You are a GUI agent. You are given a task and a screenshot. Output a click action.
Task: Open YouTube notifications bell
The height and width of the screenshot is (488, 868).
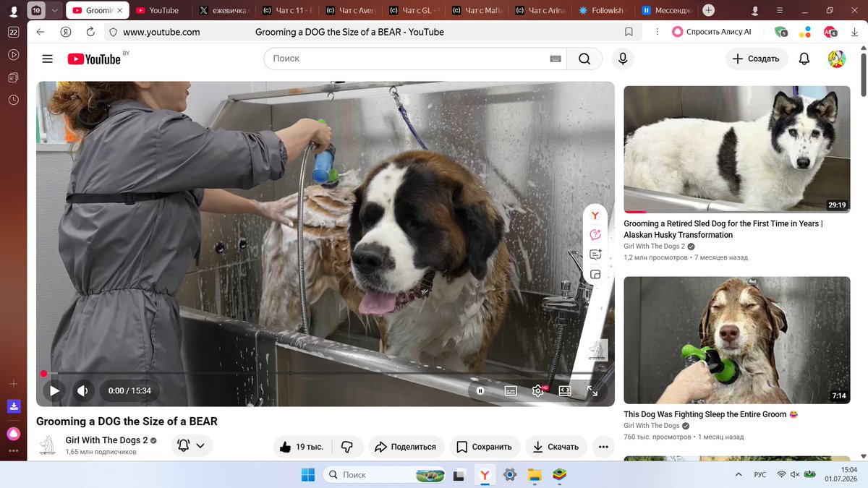[x=804, y=59]
